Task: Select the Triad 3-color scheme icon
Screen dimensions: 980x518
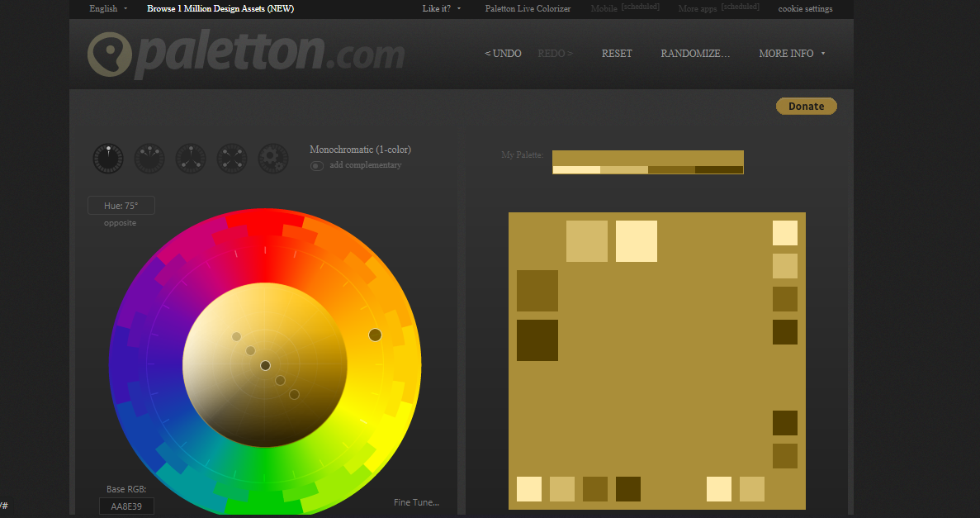Action: 191,159
